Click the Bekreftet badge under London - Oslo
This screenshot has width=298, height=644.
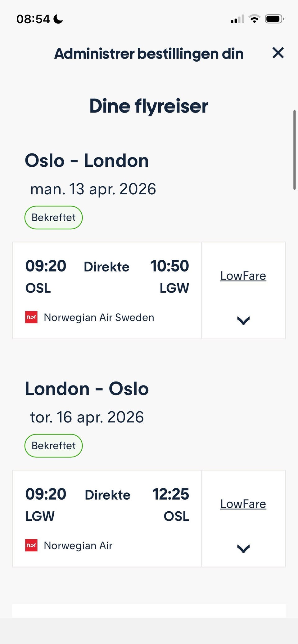pos(53,446)
